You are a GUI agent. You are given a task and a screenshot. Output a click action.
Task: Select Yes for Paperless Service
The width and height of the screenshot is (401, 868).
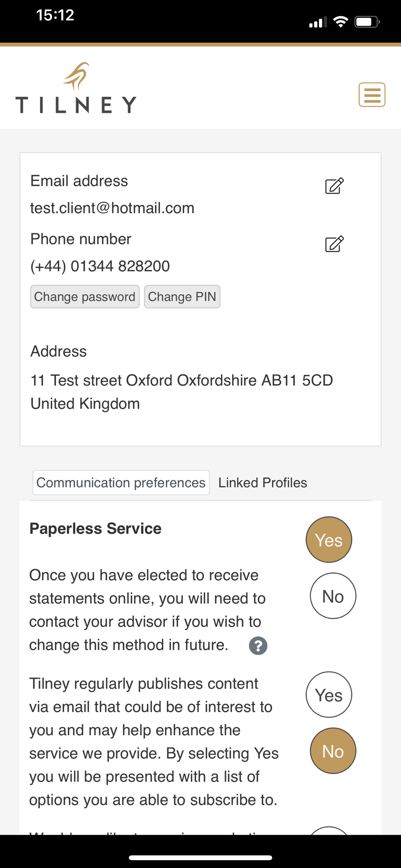point(329,540)
